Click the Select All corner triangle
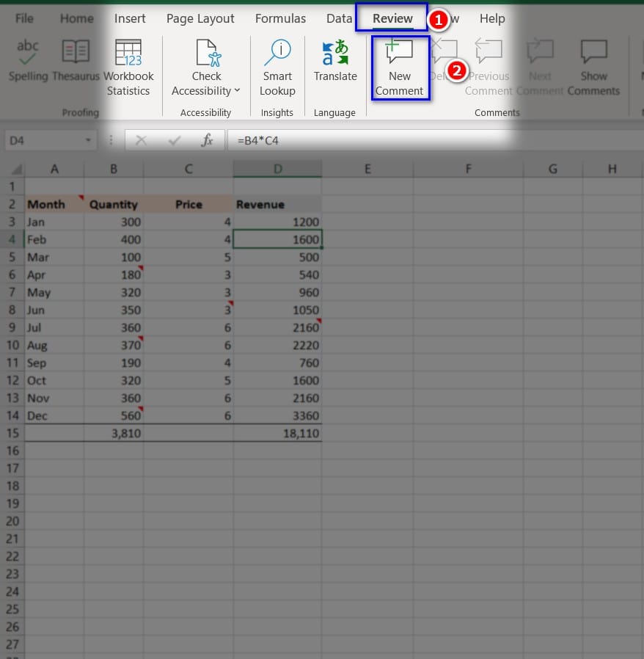Image resolution: width=644 pixels, height=659 pixels. pos(16,170)
